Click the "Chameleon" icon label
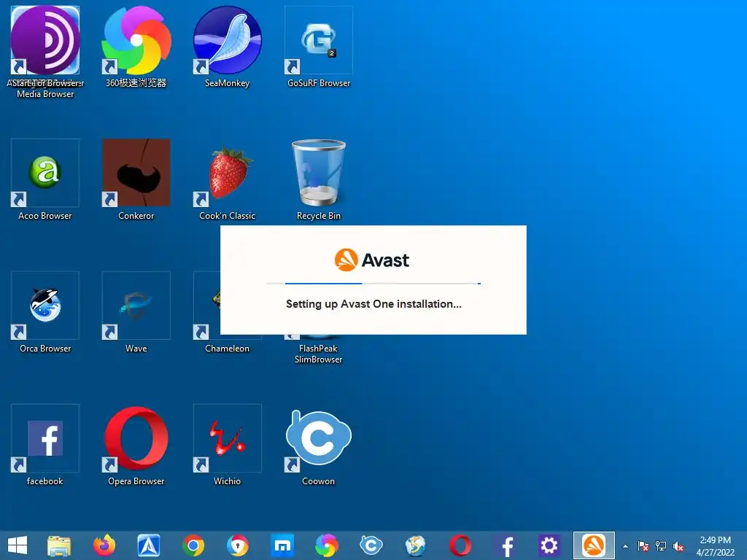This screenshot has width=747, height=560. tap(228, 349)
